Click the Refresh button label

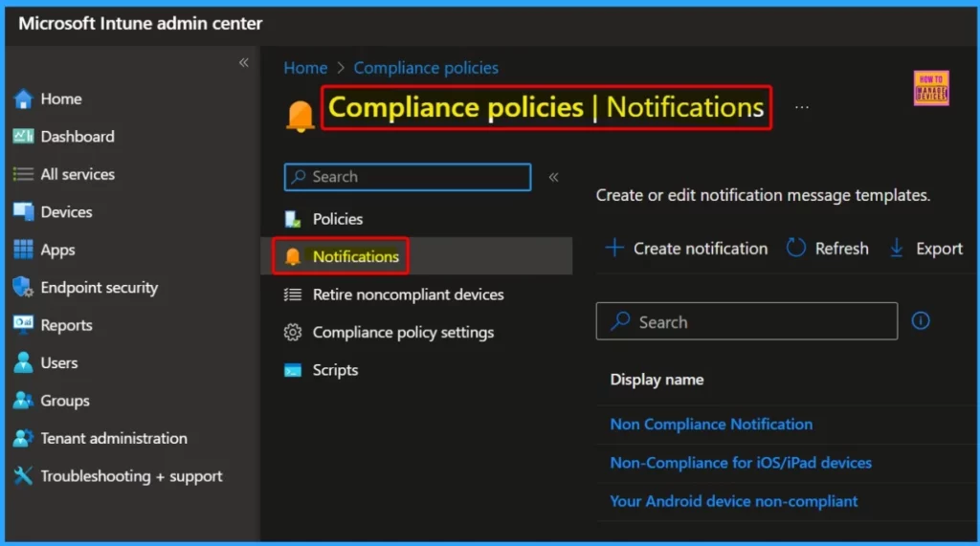[842, 248]
